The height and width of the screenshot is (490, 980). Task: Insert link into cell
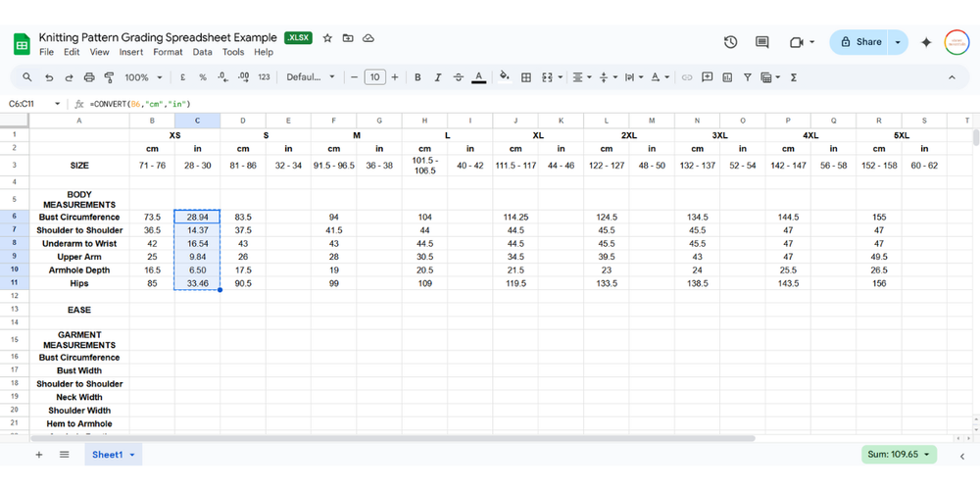pyautogui.click(x=687, y=77)
